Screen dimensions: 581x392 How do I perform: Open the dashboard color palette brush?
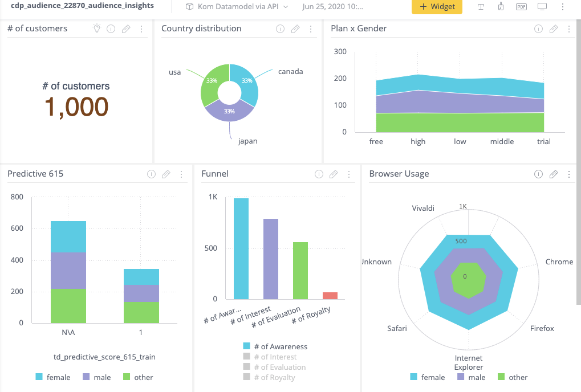pos(501,7)
